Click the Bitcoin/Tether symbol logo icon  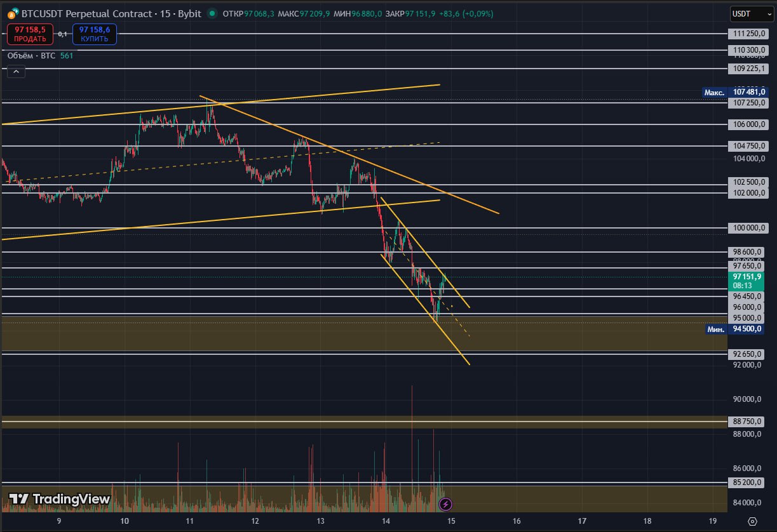coord(11,13)
